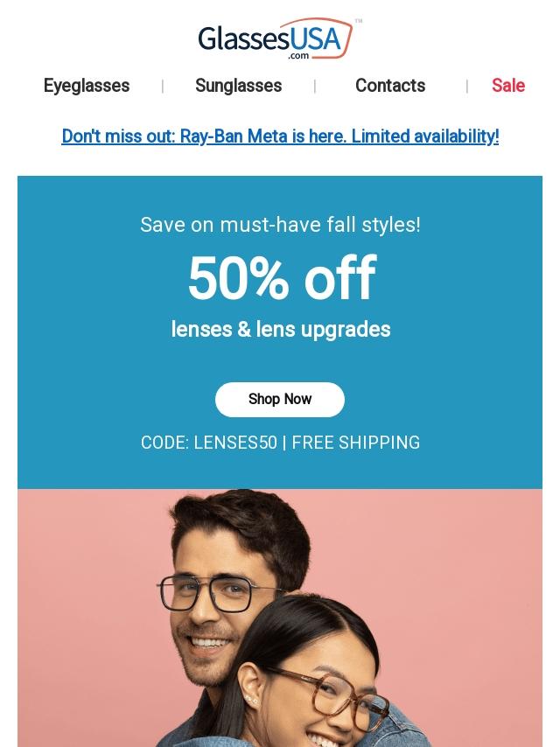Click the woman's earring in the photo
This screenshot has height=747, width=560.
[251, 701]
